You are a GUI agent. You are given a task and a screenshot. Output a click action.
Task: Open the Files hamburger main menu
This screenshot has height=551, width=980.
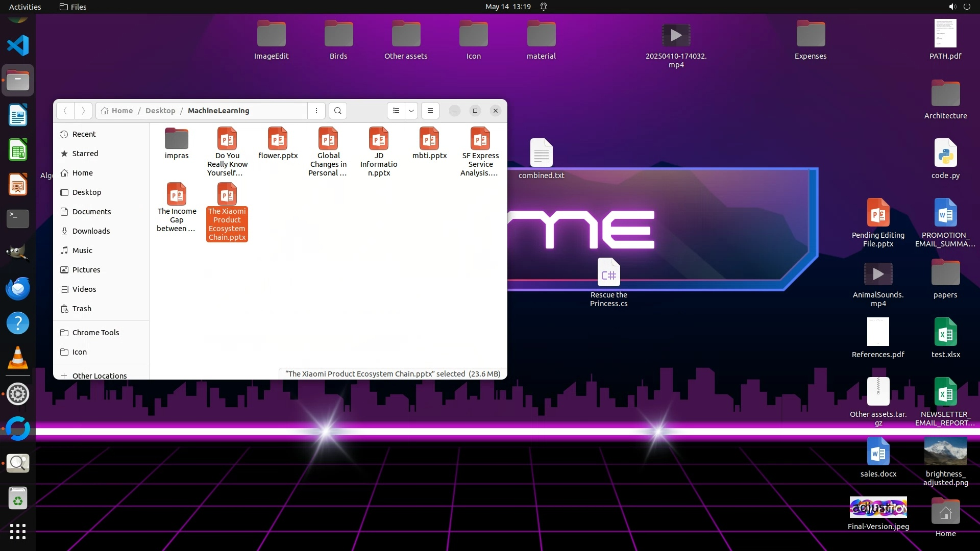(430, 111)
